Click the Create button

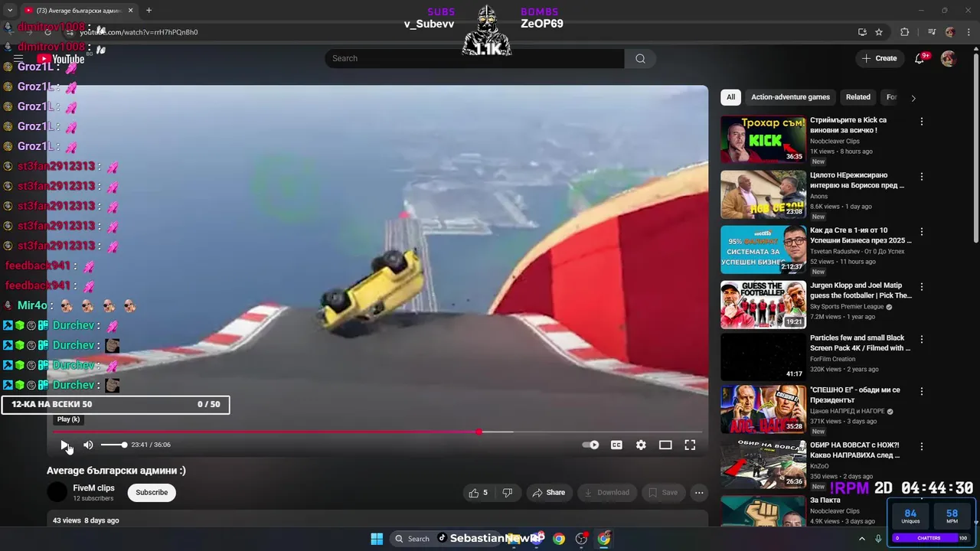[879, 58]
